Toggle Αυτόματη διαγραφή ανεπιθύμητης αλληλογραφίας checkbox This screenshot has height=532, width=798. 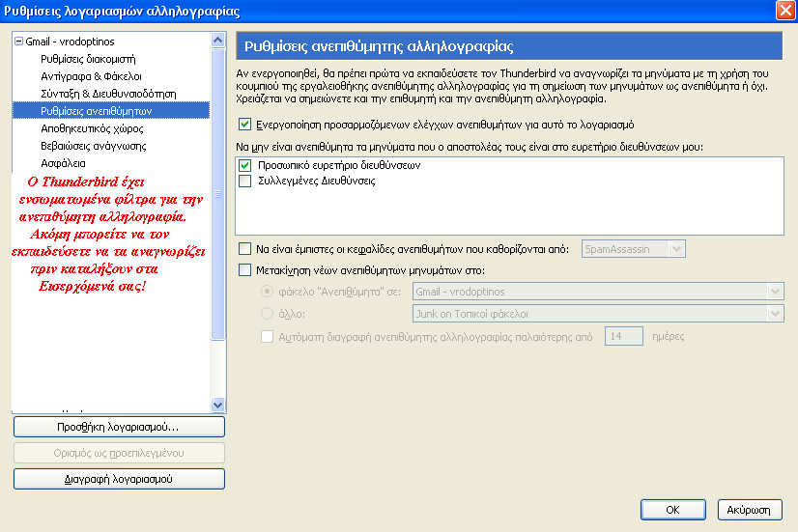(267, 336)
